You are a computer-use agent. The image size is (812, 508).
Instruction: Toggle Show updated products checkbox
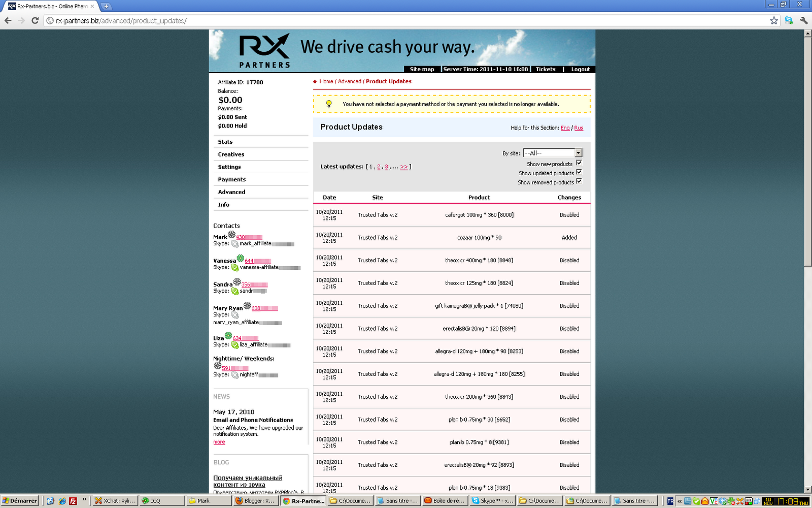(x=579, y=172)
